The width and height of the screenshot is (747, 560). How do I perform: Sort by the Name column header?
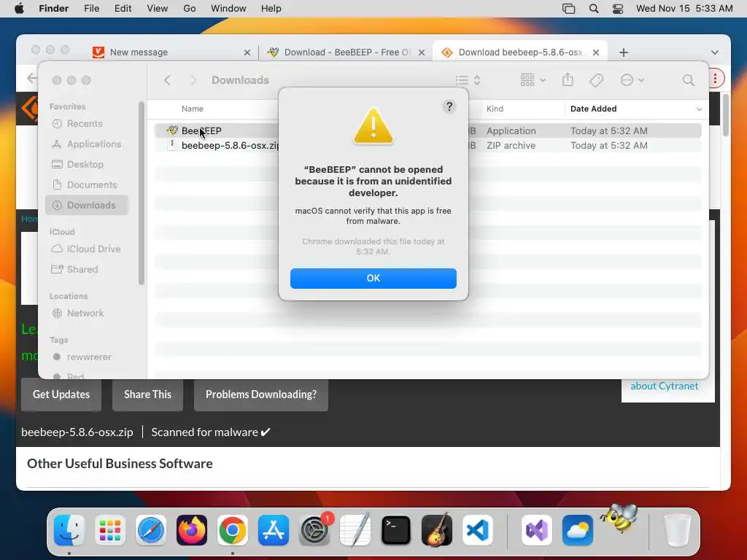(193, 109)
